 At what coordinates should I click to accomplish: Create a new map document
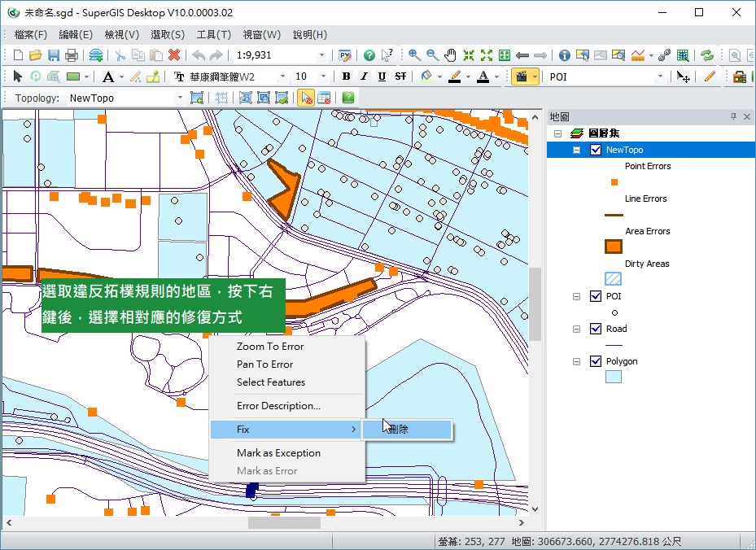pyautogui.click(x=18, y=55)
